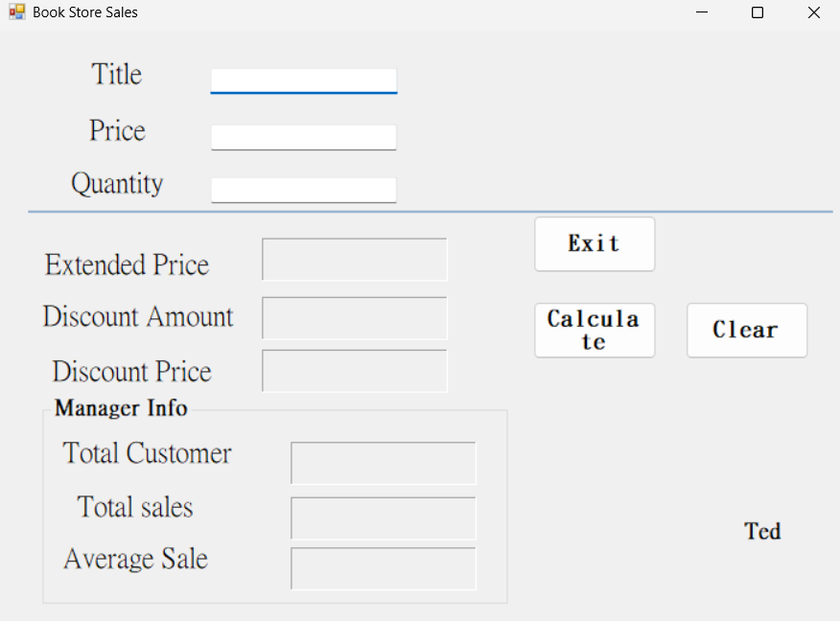Click the Total sales output box
Screen dimensions: 840x621
[384, 517]
